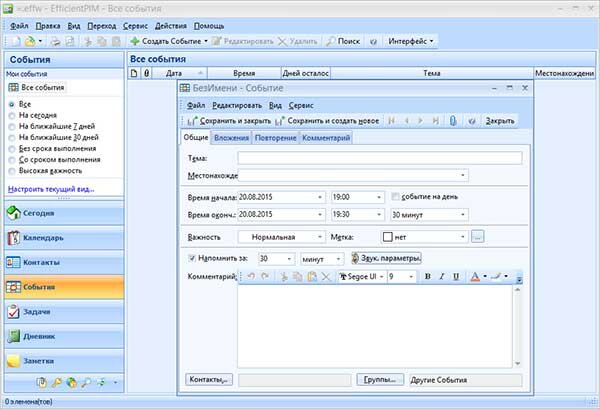The width and height of the screenshot is (600, 409).
Task: Open the Метка нет dropdown
Action: tap(463, 237)
